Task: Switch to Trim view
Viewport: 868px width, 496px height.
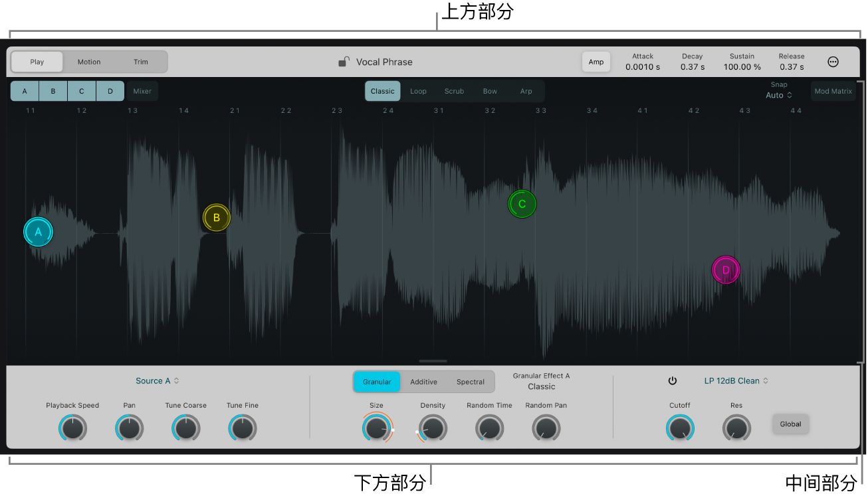Action: [141, 62]
